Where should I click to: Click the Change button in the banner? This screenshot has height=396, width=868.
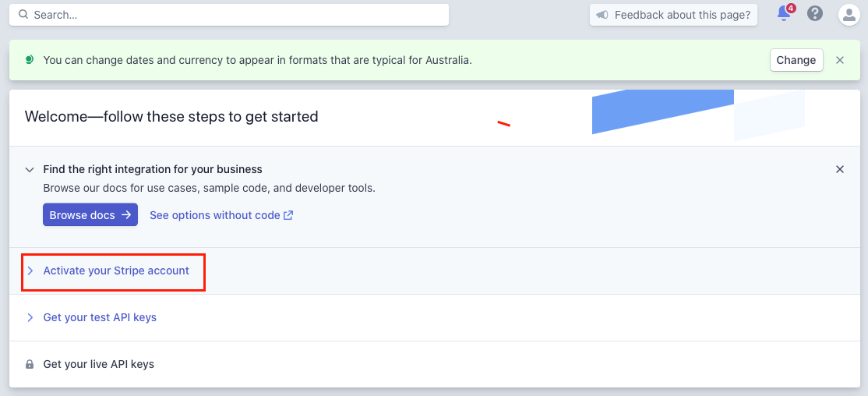(796, 60)
